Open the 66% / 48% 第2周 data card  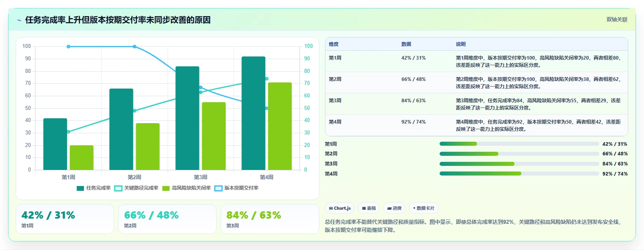[167, 219]
